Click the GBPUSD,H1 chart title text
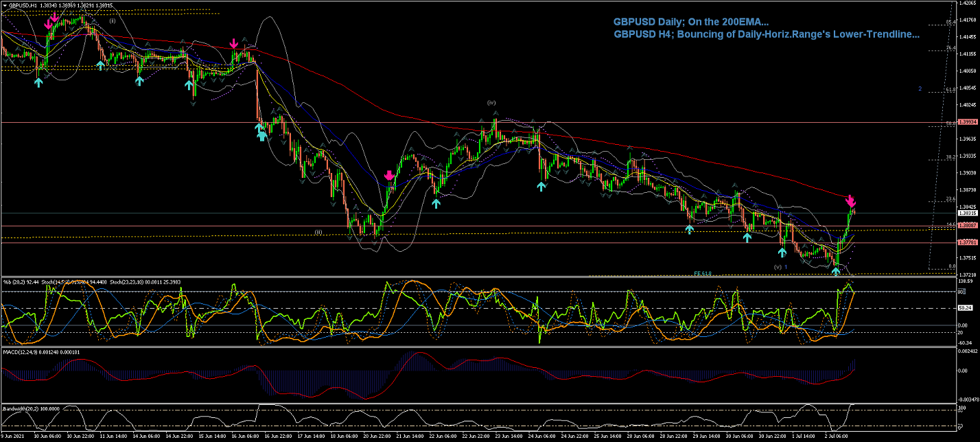 (23, 5)
